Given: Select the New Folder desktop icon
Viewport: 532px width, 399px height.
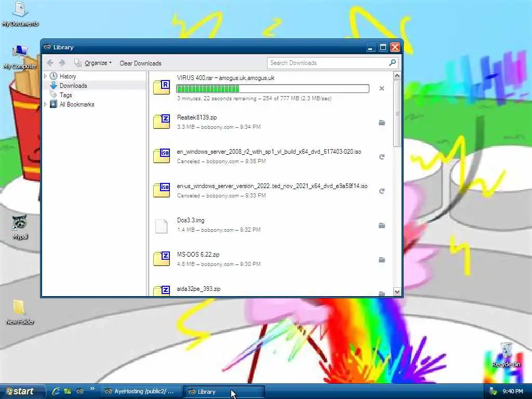Looking at the screenshot, I should 19,312.
